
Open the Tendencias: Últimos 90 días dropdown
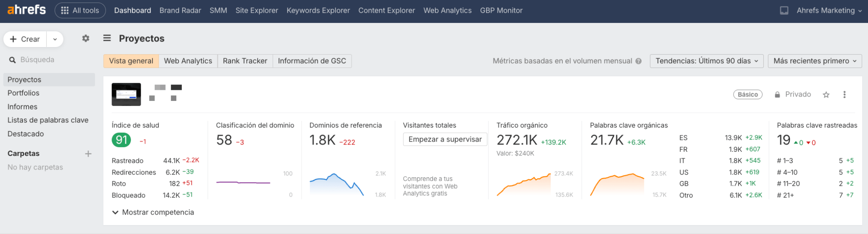pyautogui.click(x=707, y=61)
